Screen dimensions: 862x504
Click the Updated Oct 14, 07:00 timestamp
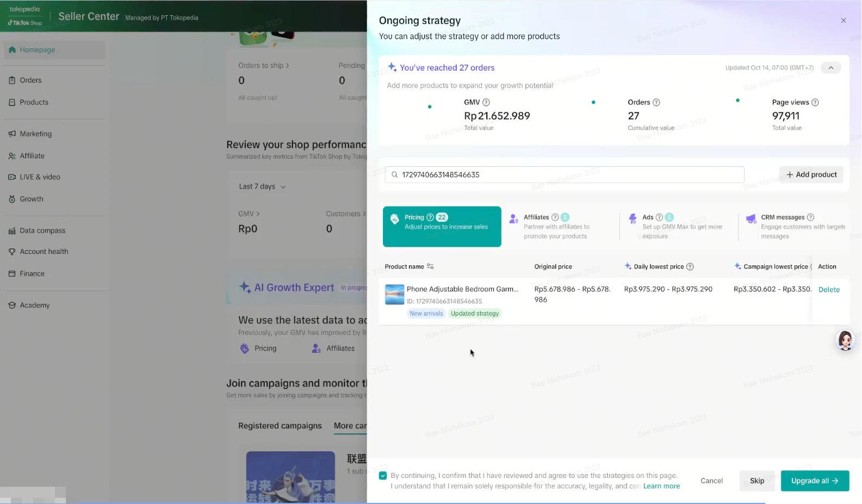point(770,68)
